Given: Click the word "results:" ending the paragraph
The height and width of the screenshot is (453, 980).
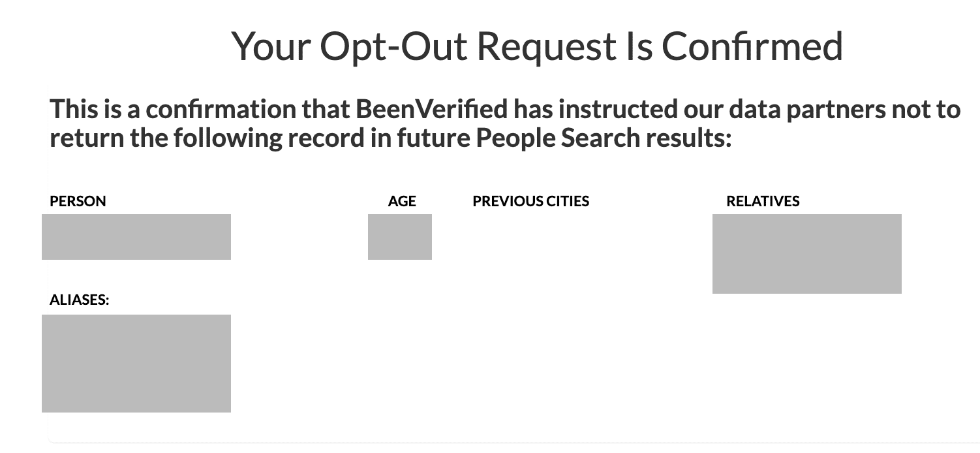Looking at the screenshot, I should click(x=689, y=138).
